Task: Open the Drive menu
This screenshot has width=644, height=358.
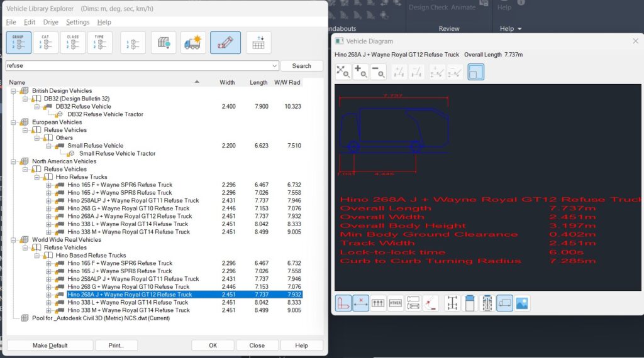Action: (x=50, y=22)
